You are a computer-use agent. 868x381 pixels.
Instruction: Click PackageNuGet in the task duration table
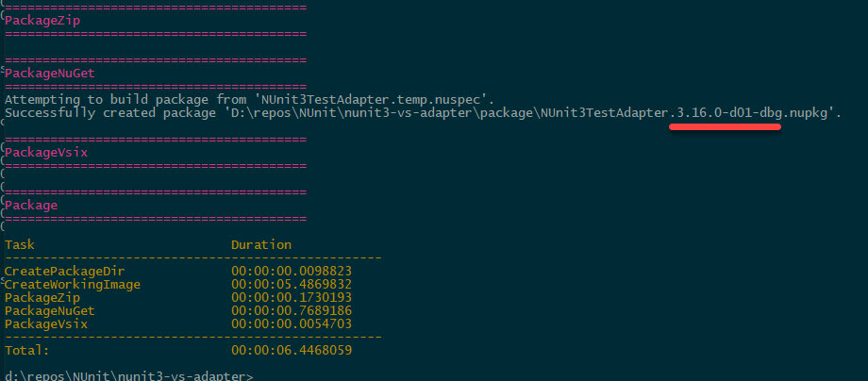pos(50,310)
